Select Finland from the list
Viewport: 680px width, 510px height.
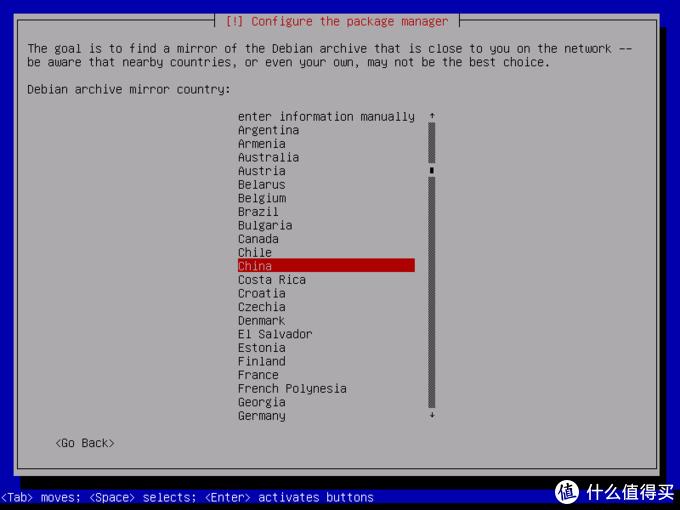(262, 361)
